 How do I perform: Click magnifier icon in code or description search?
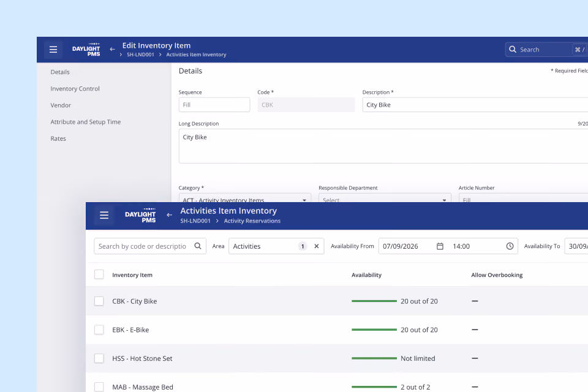(198, 246)
